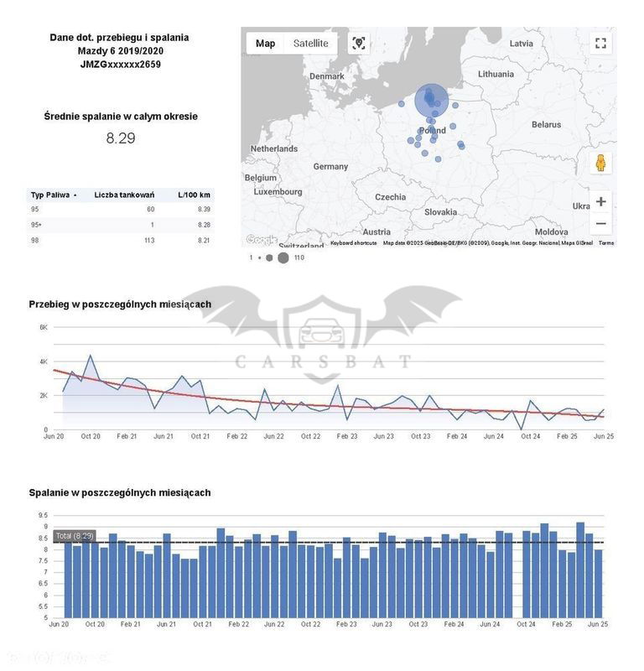Click the map area selection tool icon
This screenshot has height=671, width=644.
tap(359, 44)
